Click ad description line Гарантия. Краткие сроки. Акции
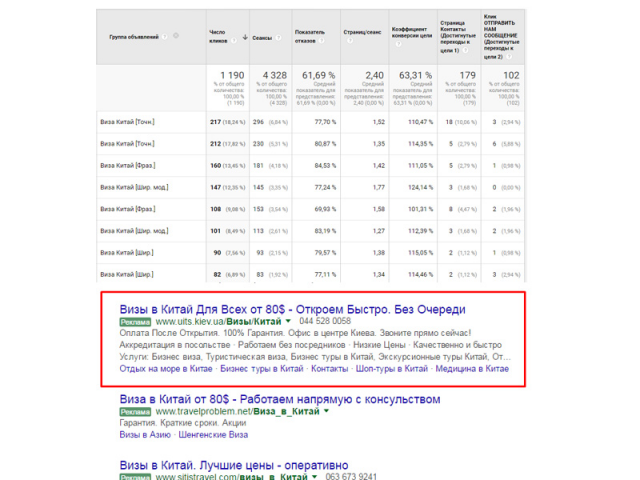The width and height of the screenshot is (640, 480). coord(183,423)
